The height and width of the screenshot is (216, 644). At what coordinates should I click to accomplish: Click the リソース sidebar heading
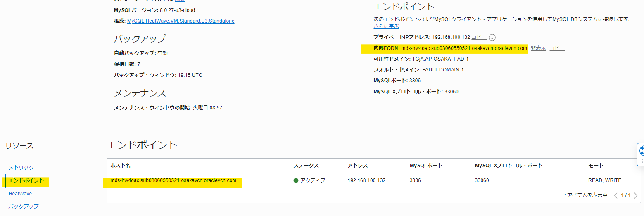(x=19, y=146)
